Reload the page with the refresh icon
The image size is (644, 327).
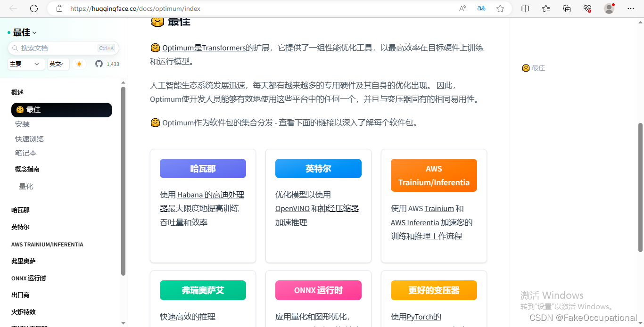click(34, 8)
